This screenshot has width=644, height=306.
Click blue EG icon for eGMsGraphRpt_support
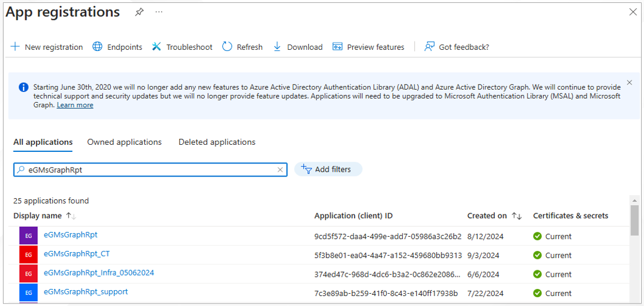pyautogui.click(x=28, y=293)
